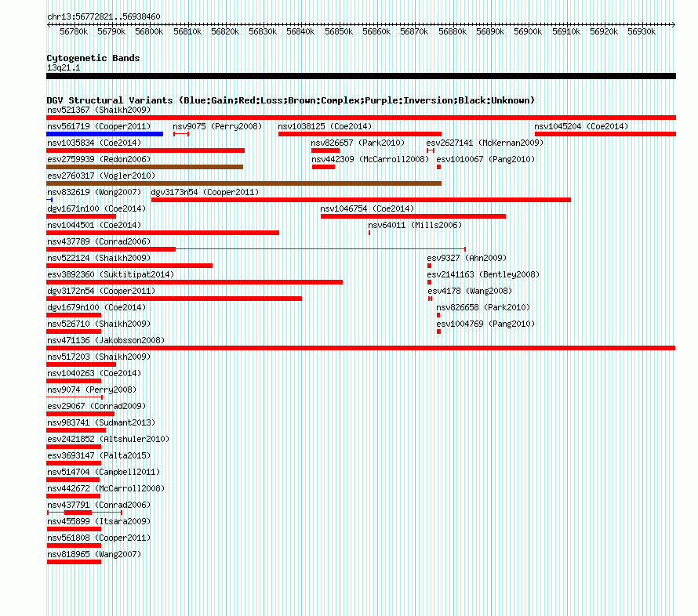Select the dgv3172n54 (Cooper2011) label
Screen dimensions: 698x616
(x=101, y=291)
